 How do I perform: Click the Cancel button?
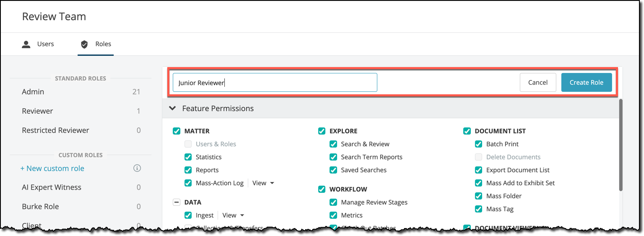tap(538, 83)
